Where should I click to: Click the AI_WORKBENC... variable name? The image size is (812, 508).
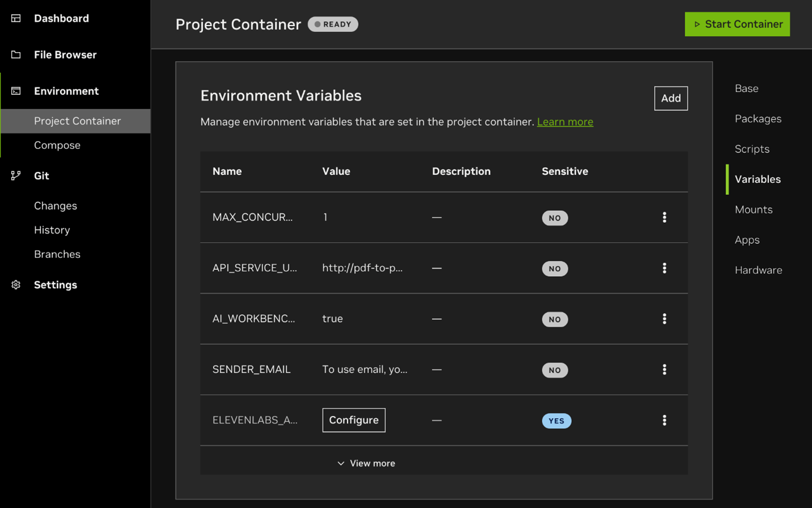(254, 318)
